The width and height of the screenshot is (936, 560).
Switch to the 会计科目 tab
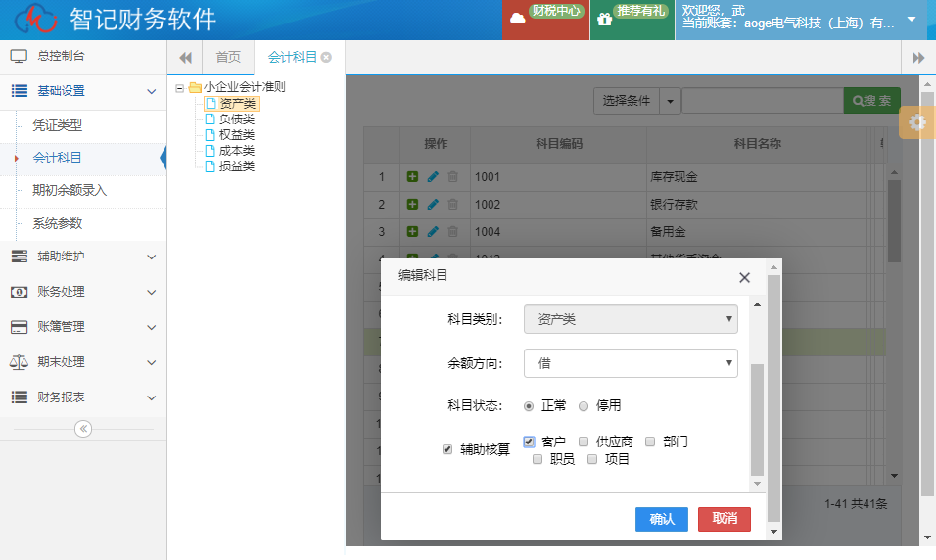click(x=293, y=58)
